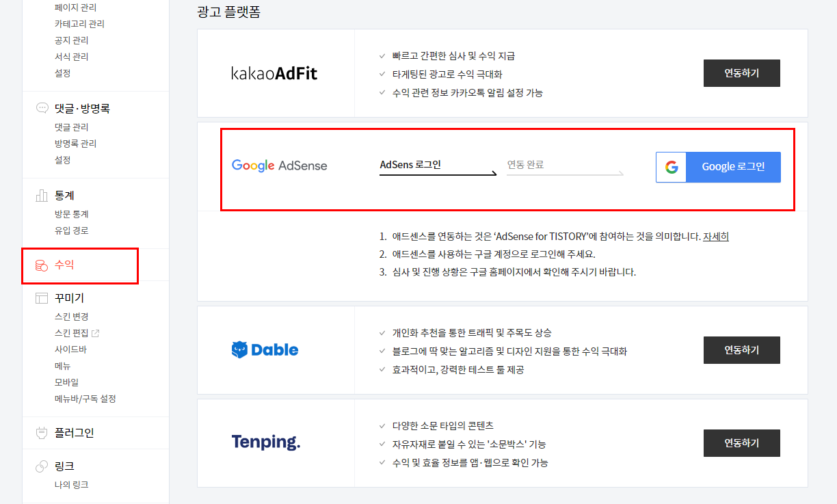
Task: Select the 링크 menu heading
Action: coord(64,466)
